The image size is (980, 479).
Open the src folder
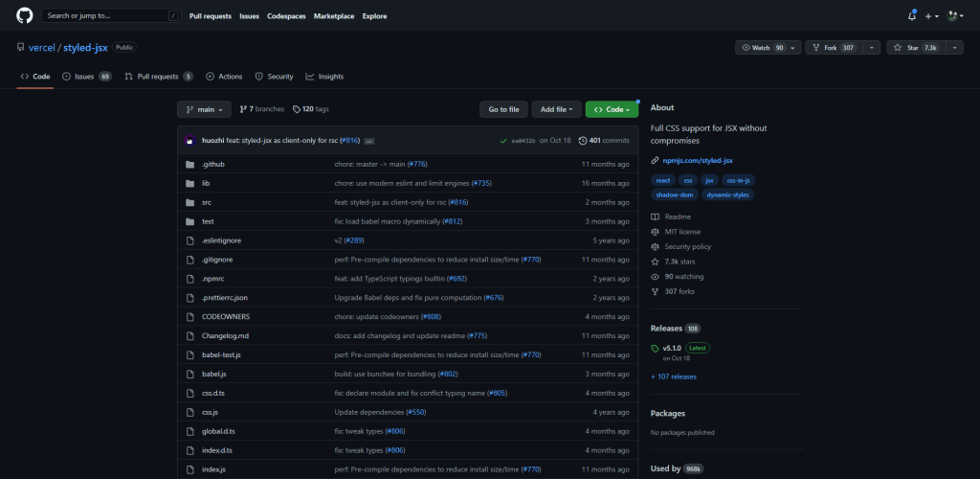click(x=207, y=202)
